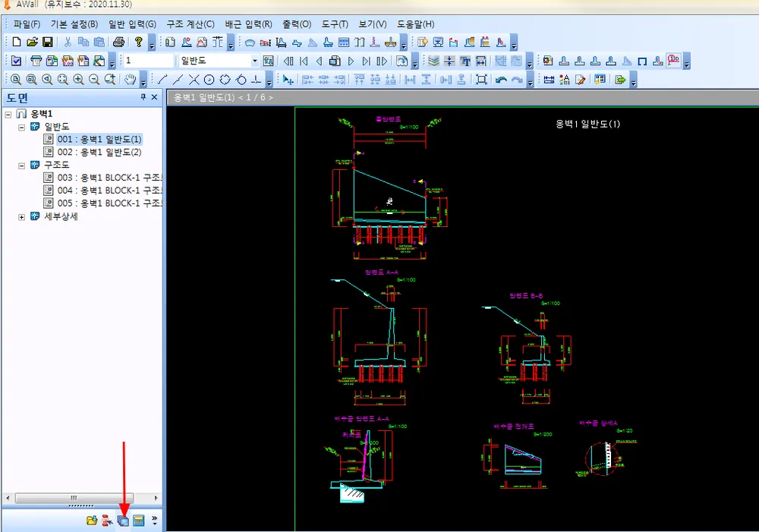The height and width of the screenshot is (532, 759).
Task: Click the Zoom in magnifier icon
Action: coord(78,79)
